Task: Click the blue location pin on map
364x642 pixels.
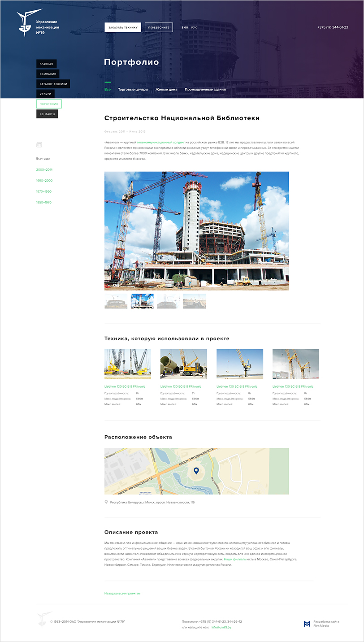Action: click(196, 471)
